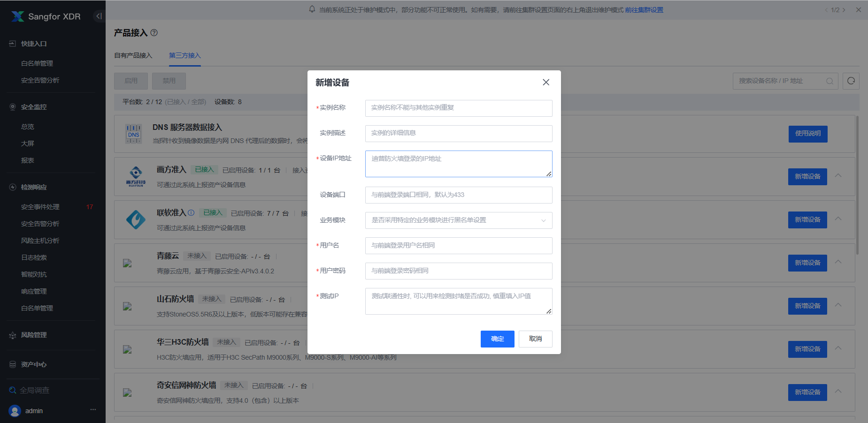Open 智能对抗 menu item

(x=34, y=274)
